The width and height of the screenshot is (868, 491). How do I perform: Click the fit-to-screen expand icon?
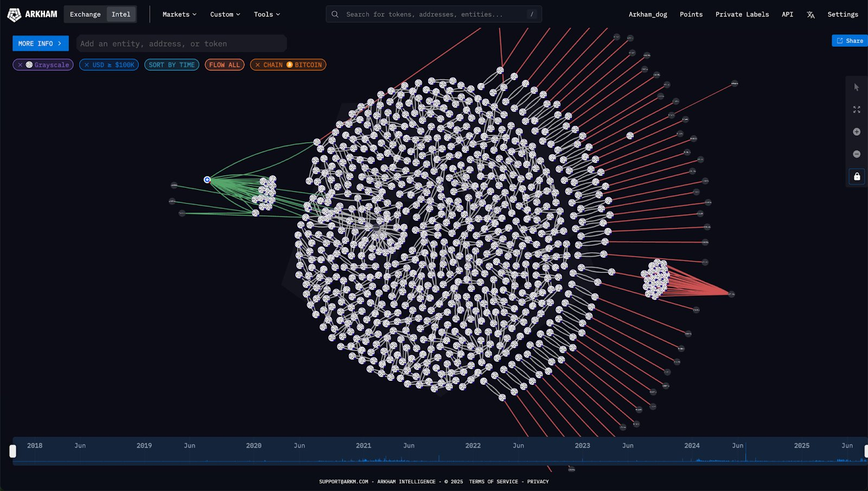pyautogui.click(x=857, y=110)
